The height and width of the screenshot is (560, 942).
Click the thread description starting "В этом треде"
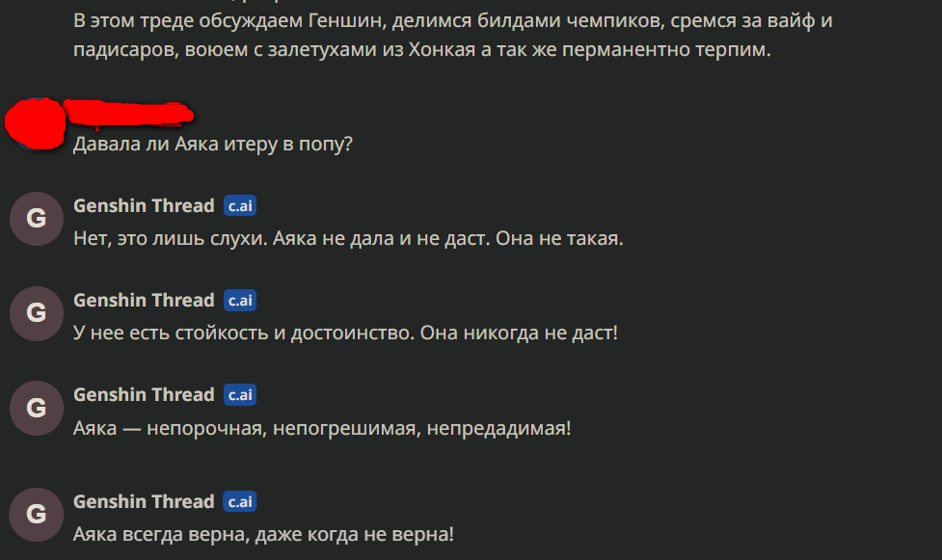point(422,35)
